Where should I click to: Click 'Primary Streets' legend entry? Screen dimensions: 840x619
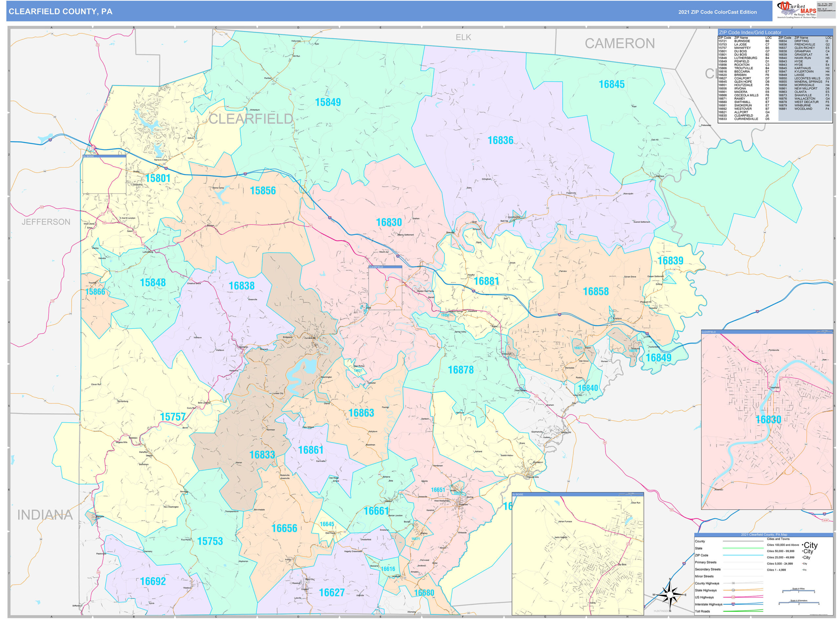pyautogui.click(x=705, y=563)
